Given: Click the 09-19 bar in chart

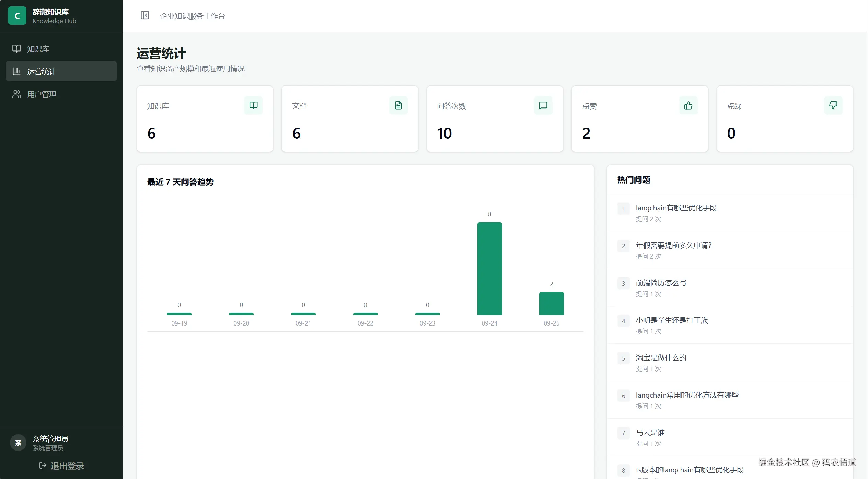Looking at the screenshot, I should pos(179,314).
